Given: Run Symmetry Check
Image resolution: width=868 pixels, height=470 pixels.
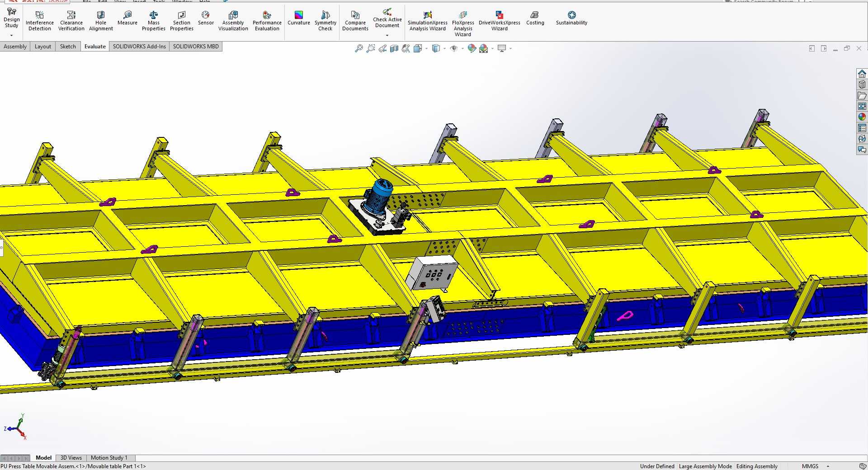Looking at the screenshot, I should [325, 21].
